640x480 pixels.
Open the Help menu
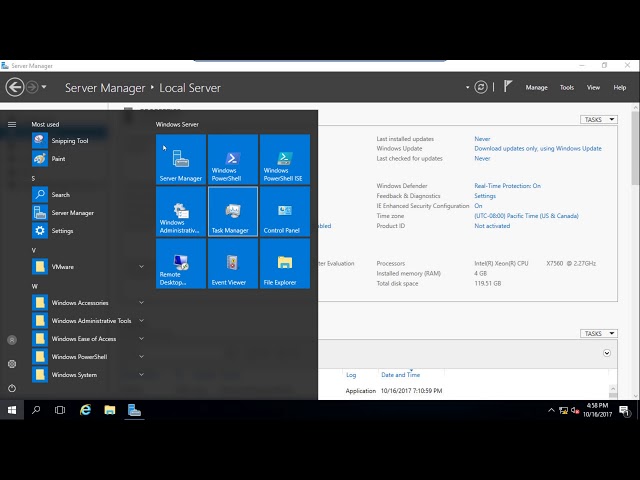620,87
